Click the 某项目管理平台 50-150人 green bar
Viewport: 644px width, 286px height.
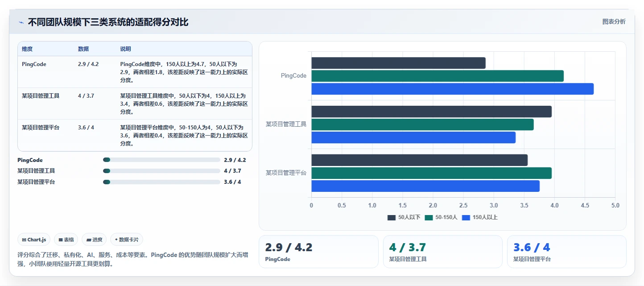[432, 173]
